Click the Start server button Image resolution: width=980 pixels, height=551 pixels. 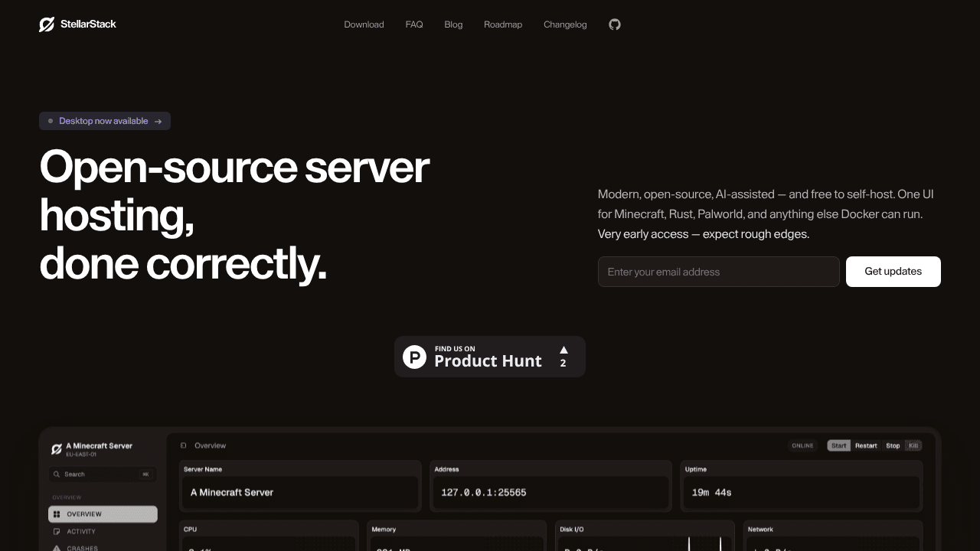point(839,445)
